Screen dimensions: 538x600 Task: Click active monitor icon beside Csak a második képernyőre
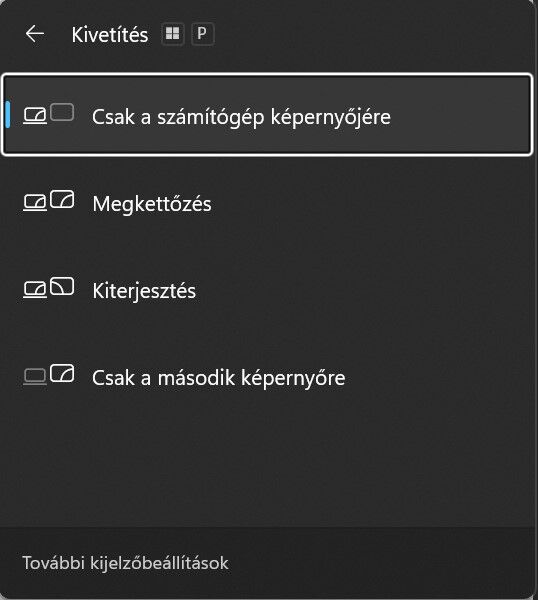[62, 373]
